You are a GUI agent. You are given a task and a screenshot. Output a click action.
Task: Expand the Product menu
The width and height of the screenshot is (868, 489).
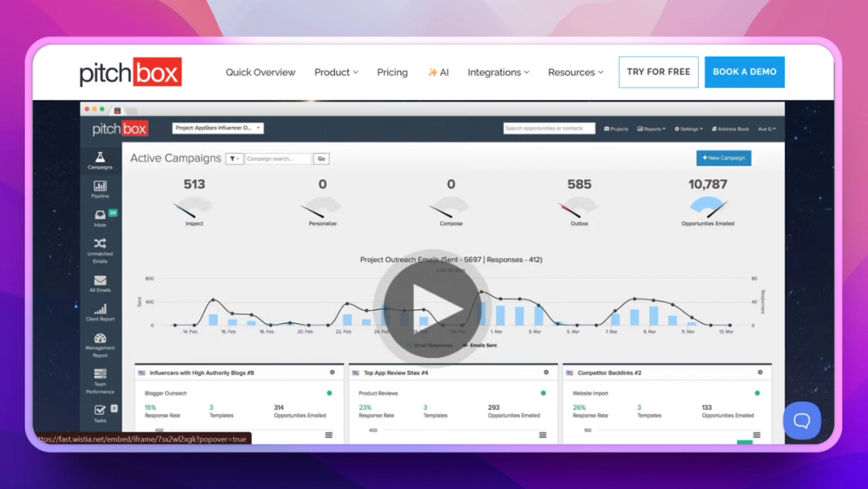pyautogui.click(x=336, y=72)
